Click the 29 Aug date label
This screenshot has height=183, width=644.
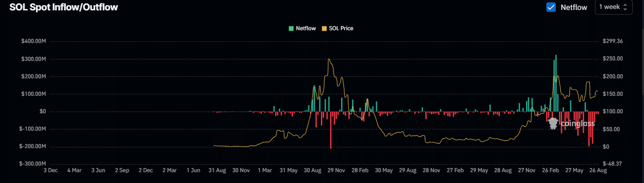(x=408, y=171)
